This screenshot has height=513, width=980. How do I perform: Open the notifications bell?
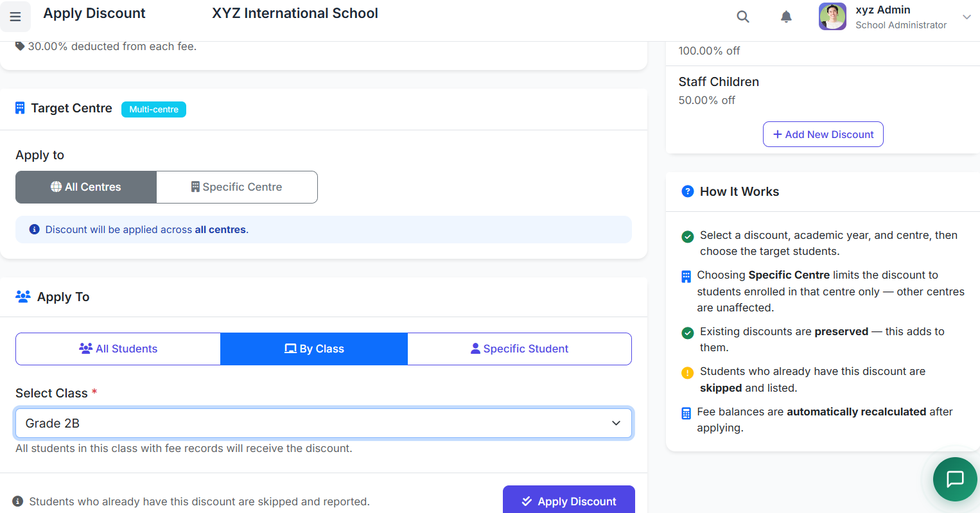[x=786, y=17]
